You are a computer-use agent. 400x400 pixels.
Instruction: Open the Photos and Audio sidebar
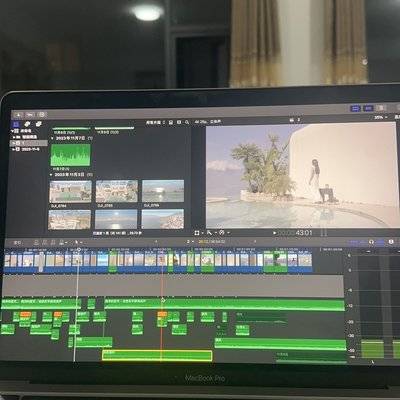click(x=27, y=124)
